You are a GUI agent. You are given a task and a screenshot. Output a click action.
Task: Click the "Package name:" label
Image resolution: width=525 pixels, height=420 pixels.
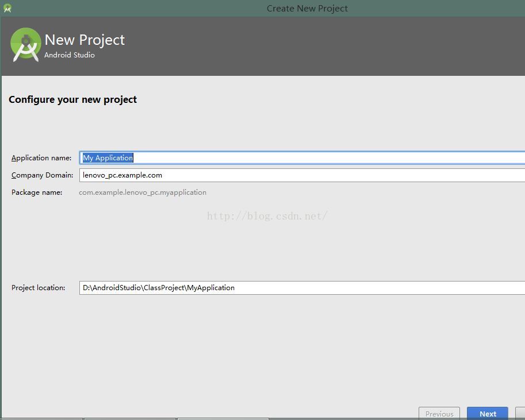37,192
